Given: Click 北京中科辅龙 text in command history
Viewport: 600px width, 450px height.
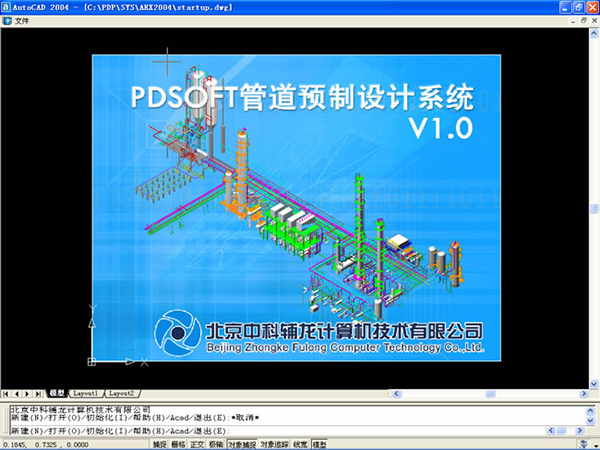Looking at the screenshot, I should point(80,410).
